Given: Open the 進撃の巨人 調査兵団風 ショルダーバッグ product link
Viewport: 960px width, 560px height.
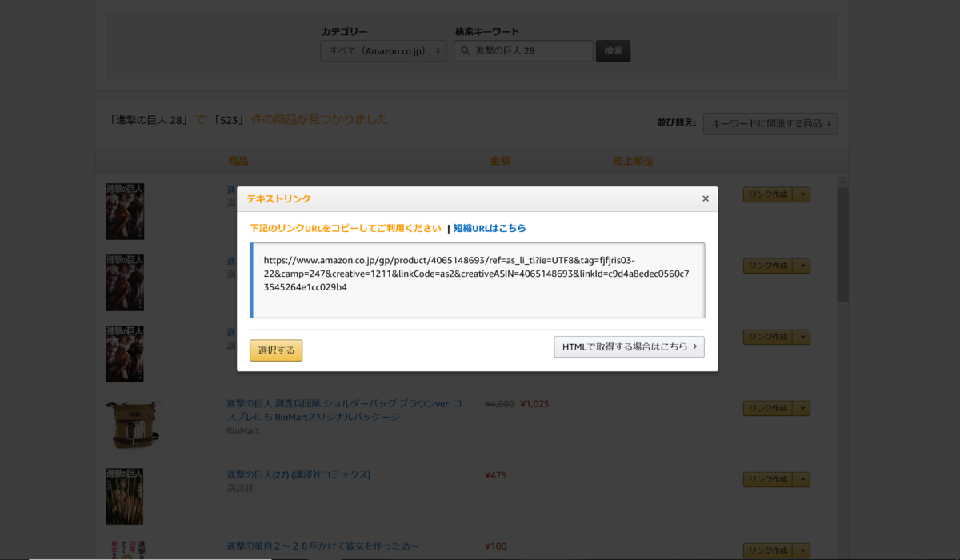Looking at the screenshot, I should coord(344,410).
